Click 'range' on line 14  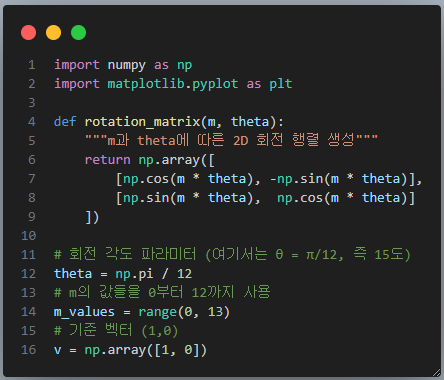click(x=157, y=312)
